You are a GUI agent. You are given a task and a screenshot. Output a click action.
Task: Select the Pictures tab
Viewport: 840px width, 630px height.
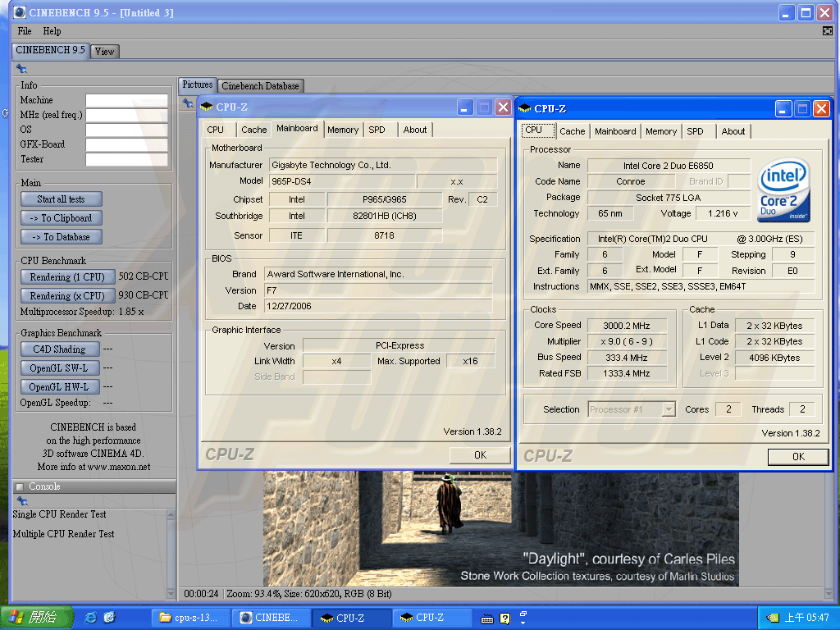click(197, 84)
